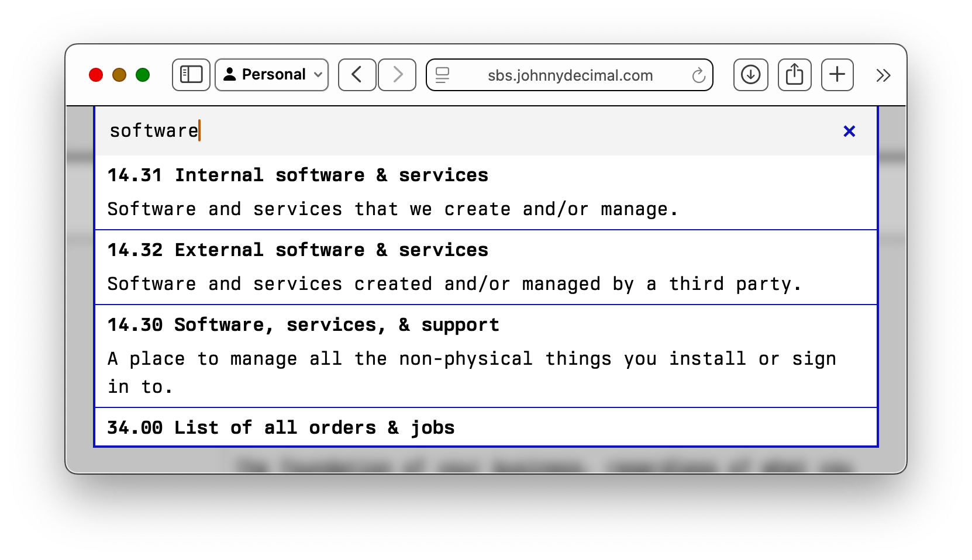The width and height of the screenshot is (972, 560).
Task: Go back to the previous page
Action: tap(357, 75)
